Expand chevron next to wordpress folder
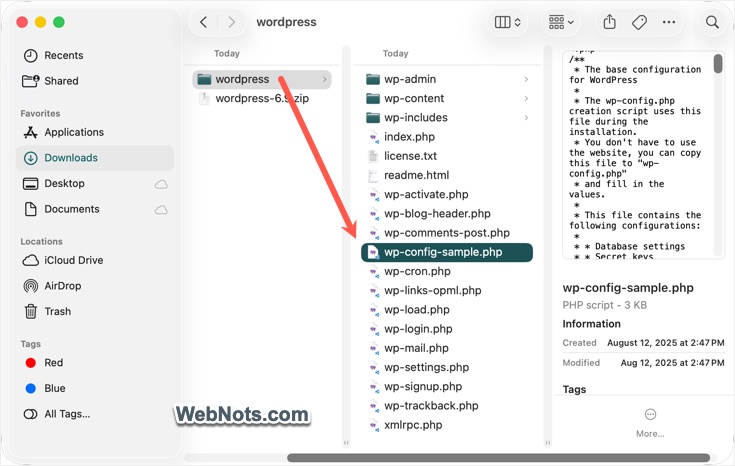Viewport: 735px width, 466px height. coord(324,79)
